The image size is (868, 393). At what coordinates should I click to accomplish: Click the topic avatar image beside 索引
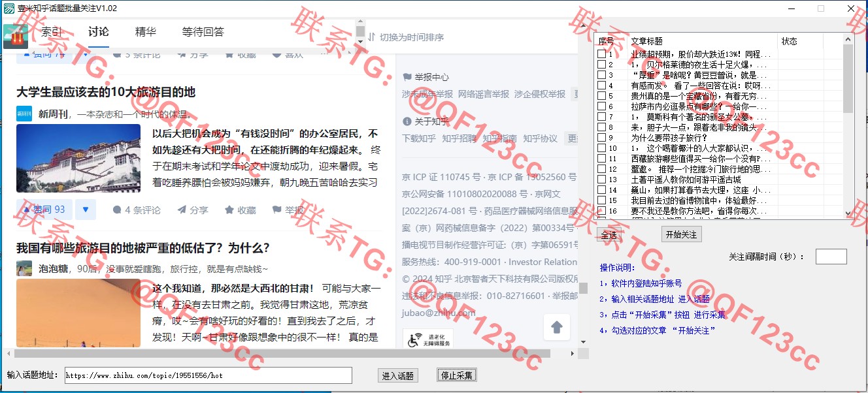[16, 37]
